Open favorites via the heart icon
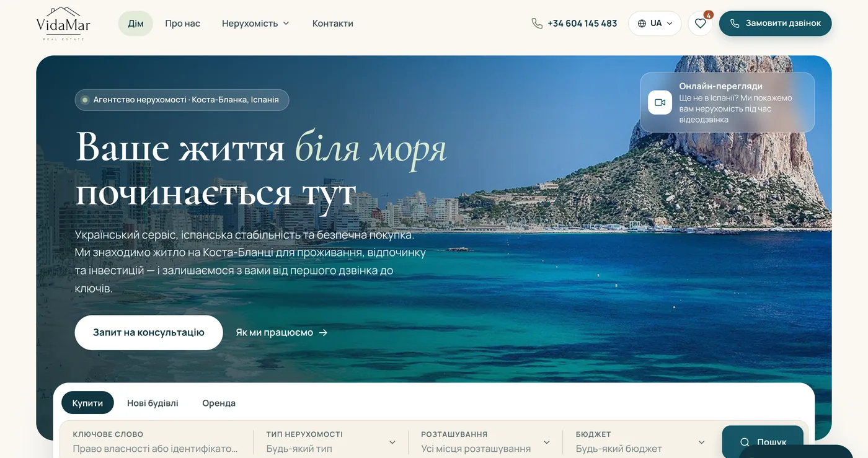Viewport: 868px width, 458px height. (700, 24)
